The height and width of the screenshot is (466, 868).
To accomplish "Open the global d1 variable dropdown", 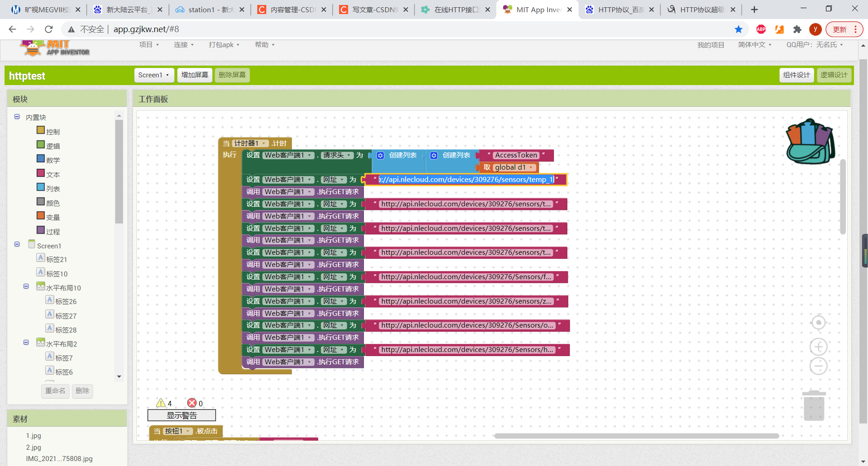I will pos(514,167).
